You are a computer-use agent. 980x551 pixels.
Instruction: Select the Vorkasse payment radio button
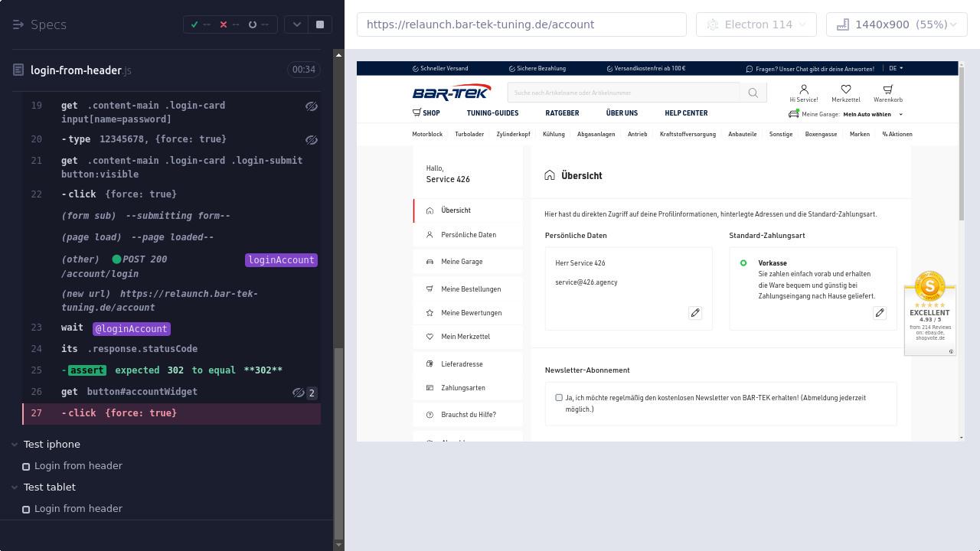pos(743,263)
